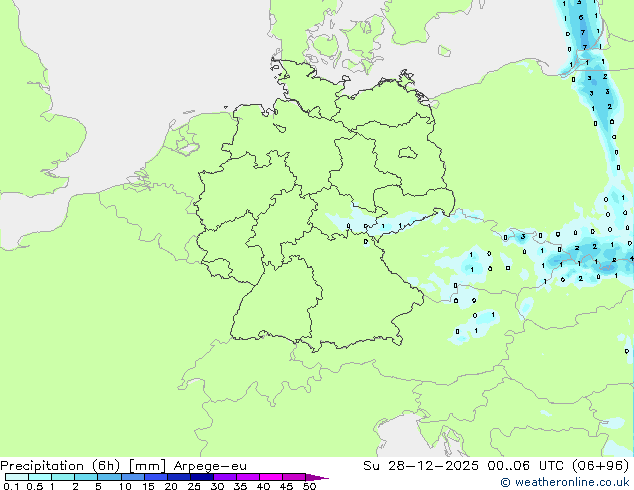Screen dimensions: 634x490
Task: Click the legend label '50'
Action: pyautogui.click(x=309, y=486)
